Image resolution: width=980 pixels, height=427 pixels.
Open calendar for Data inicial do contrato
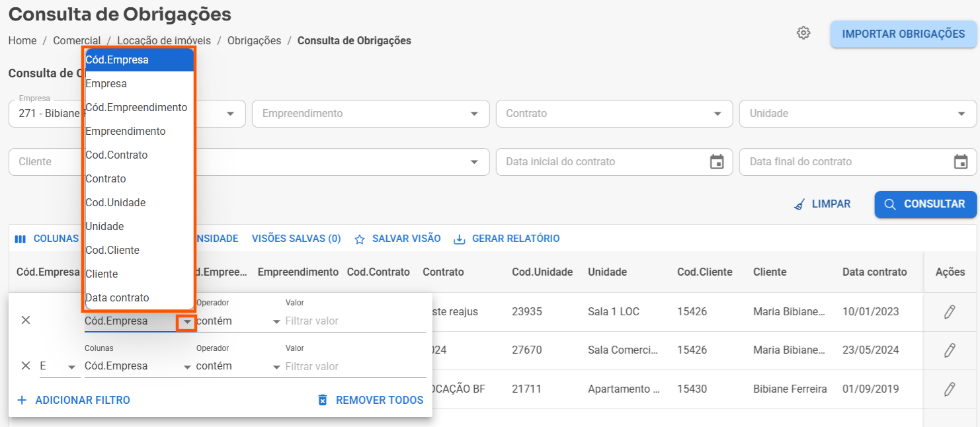[717, 162]
